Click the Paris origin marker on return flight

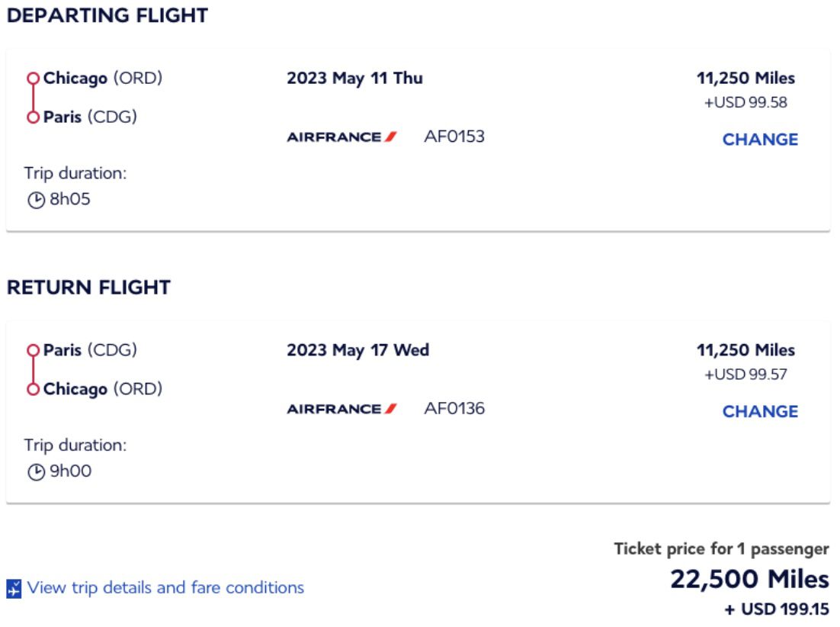click(34, 350)
